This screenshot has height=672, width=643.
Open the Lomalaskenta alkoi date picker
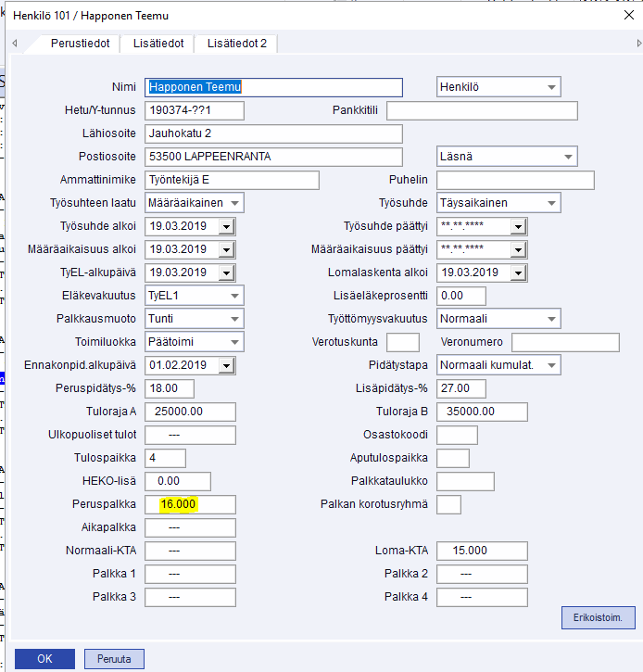click(518, 273)
